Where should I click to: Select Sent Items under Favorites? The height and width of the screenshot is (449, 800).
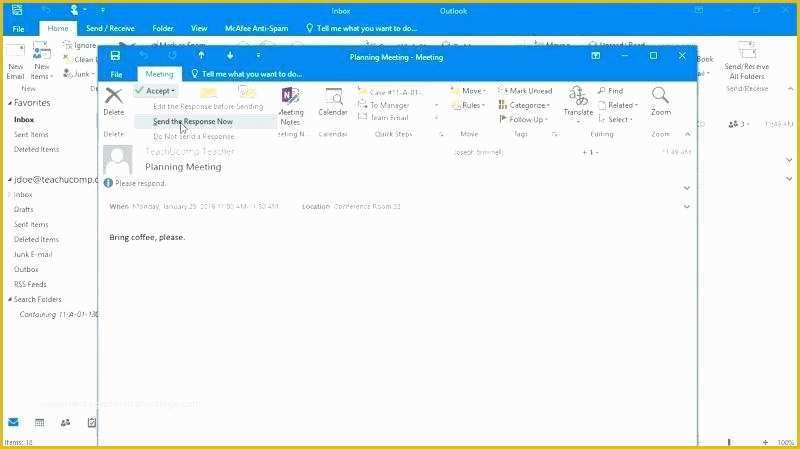click(31, 134)
